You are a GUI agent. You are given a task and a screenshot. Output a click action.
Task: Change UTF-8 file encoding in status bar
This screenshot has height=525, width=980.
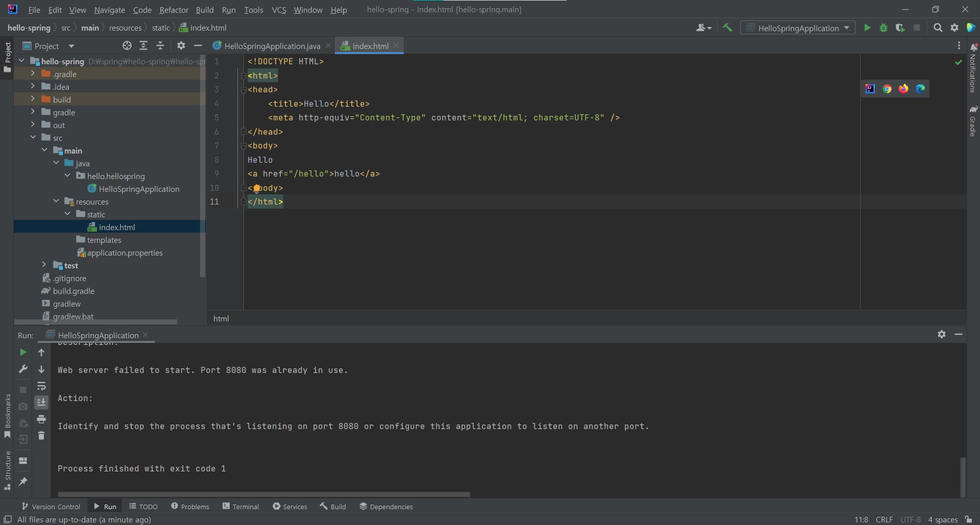[911, 519]
